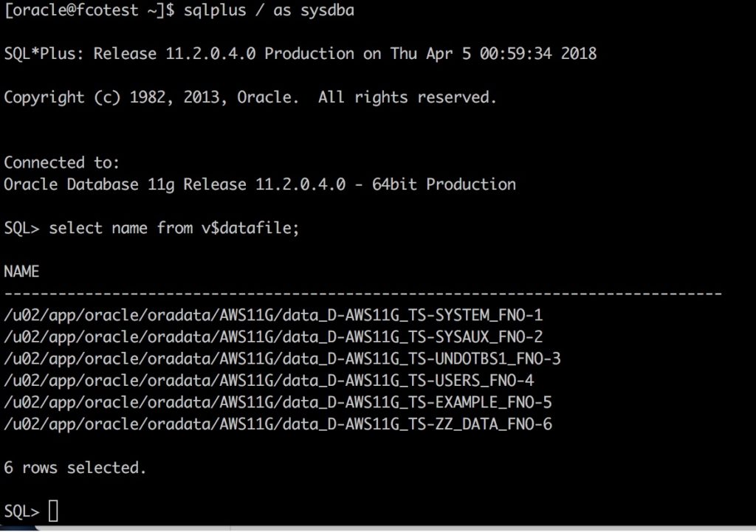Click the EXAMPLE_FNO-5 datafile path
The height and width of the screenshot is (532, 756).
[278, 403]
